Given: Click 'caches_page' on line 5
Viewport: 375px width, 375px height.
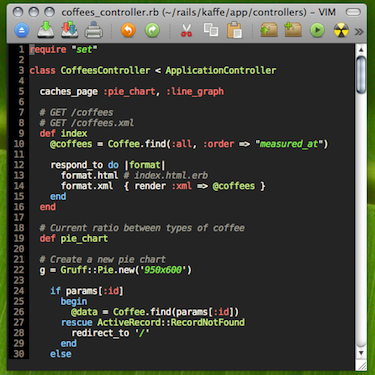Looking at the screenshot, I should click(69, 92).
